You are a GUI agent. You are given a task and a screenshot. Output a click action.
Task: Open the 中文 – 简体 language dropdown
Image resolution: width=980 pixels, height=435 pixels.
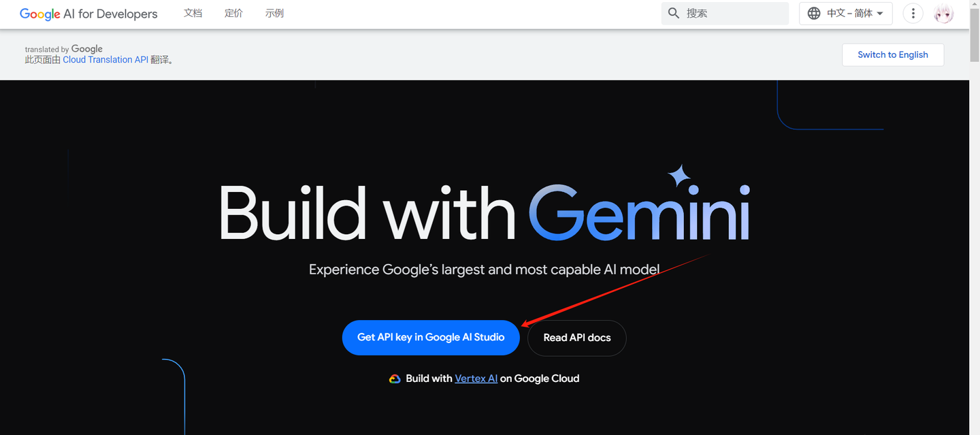pyautogui.click(x=846, y=13)
